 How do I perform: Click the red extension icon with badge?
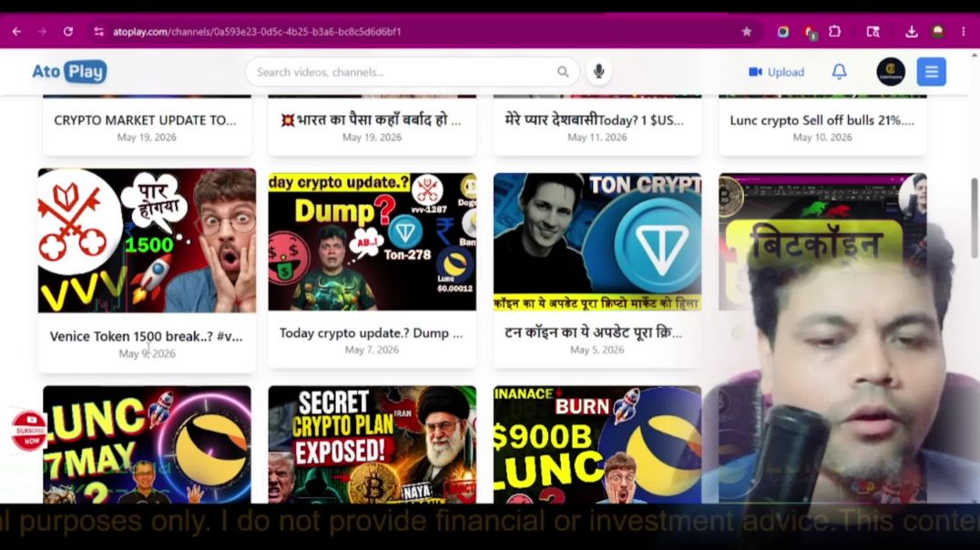click(x=810, y=33)
